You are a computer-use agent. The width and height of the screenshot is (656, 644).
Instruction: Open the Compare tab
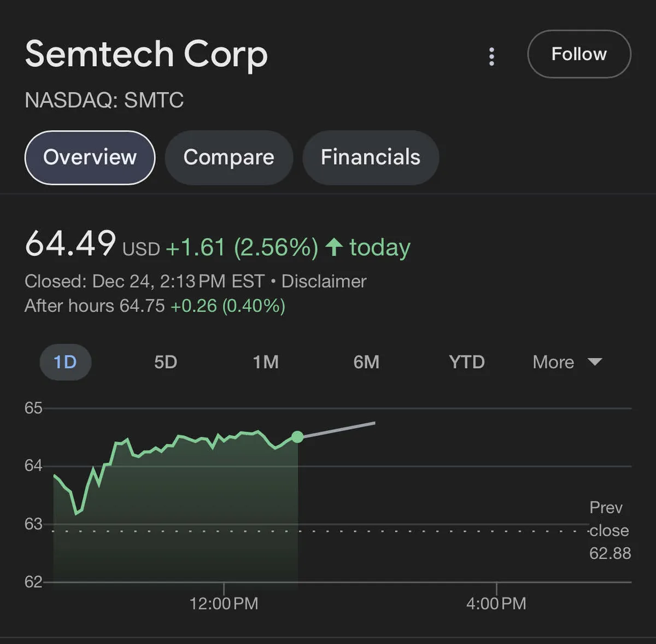(229, 157)
